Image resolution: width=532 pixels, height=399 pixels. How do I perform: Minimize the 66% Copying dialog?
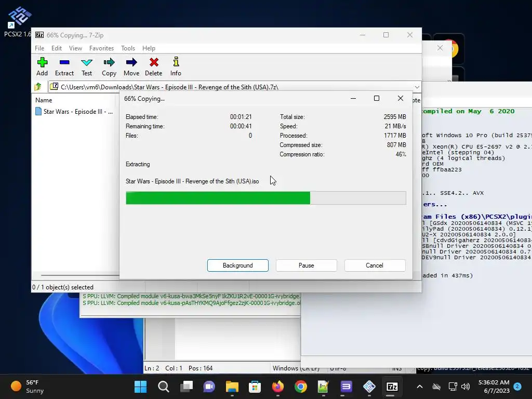tap(353, 98)
